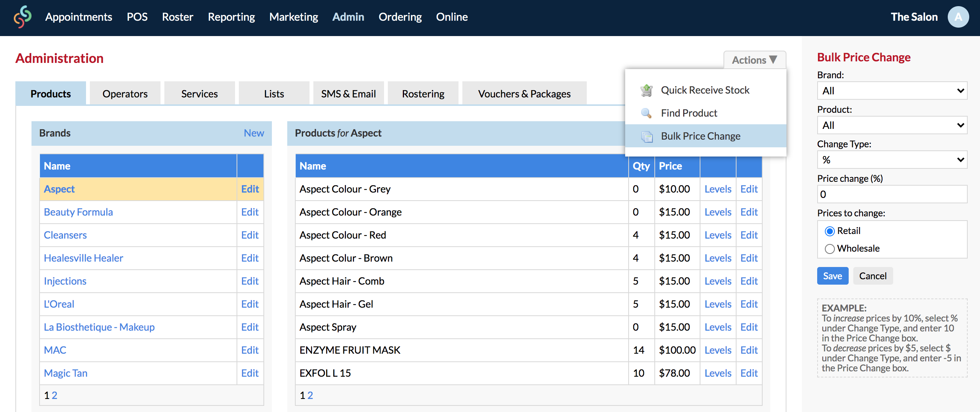Open the user avatar A icon
Screen dimensions: 980x412
coord(958,17)
